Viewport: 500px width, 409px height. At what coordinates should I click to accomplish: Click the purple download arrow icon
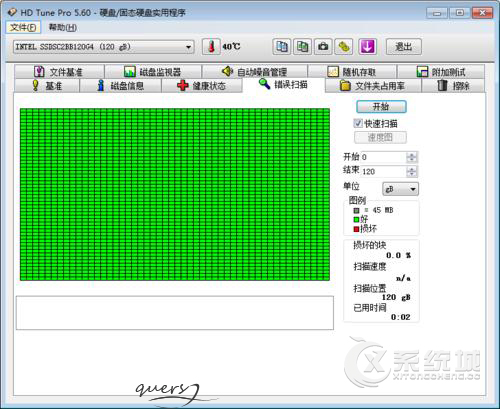(367, 47)
